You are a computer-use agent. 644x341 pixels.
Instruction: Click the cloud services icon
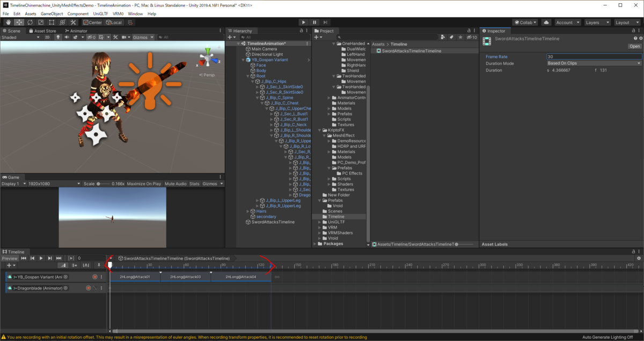(x=546, y=23)
